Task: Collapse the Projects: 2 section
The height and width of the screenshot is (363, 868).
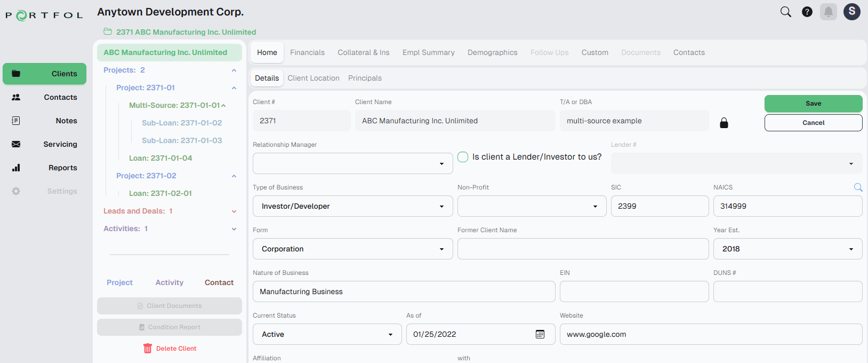Action: 234,70
